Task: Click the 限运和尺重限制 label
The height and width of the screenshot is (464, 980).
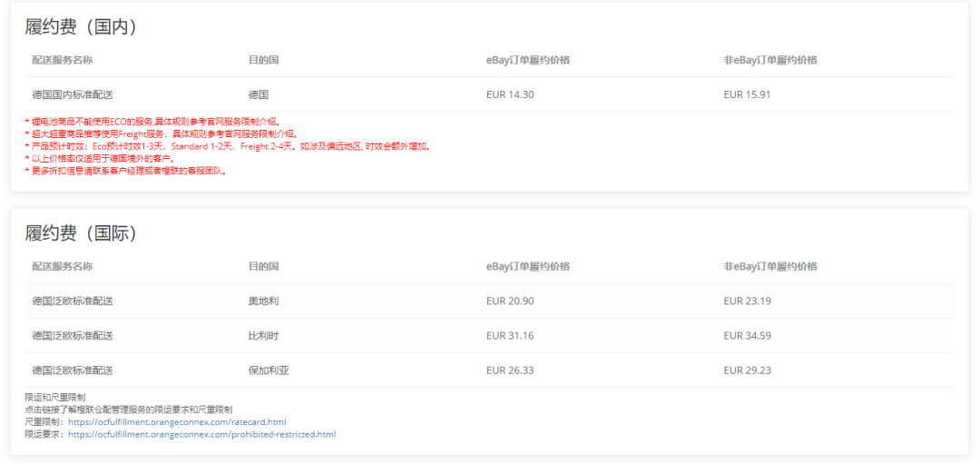Action: 55,397
